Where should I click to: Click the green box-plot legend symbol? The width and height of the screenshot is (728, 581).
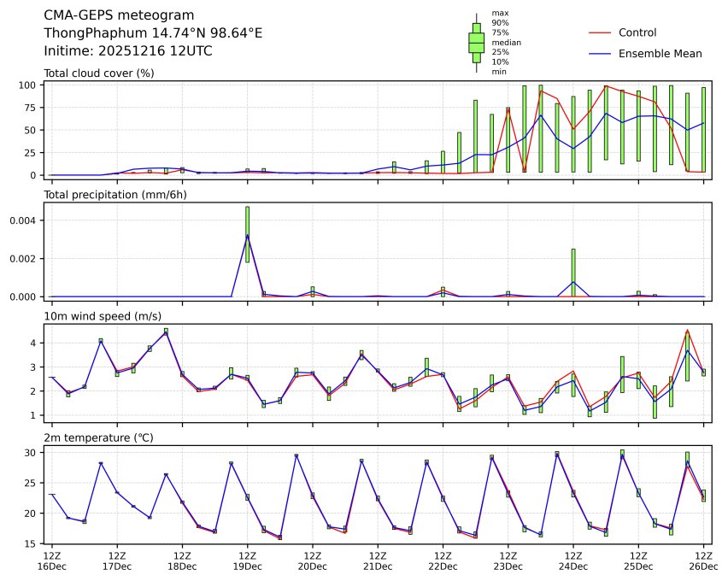click(x=476, y=43)
